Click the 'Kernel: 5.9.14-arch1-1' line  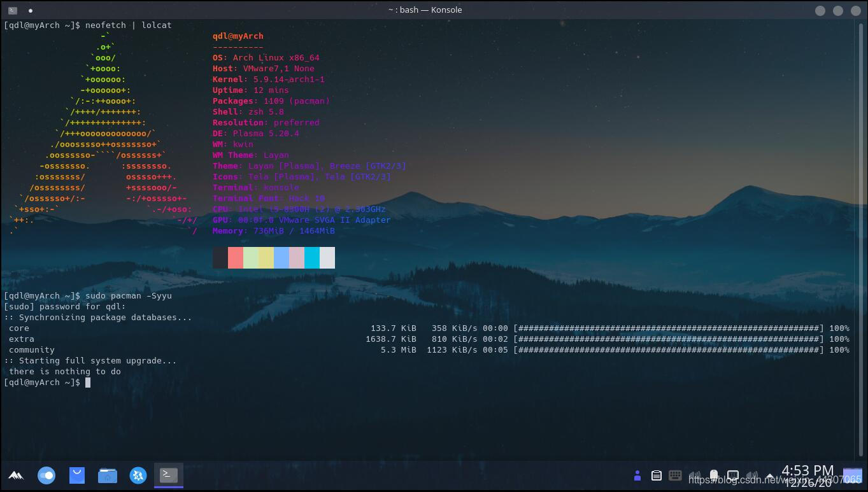click(269, 79)
